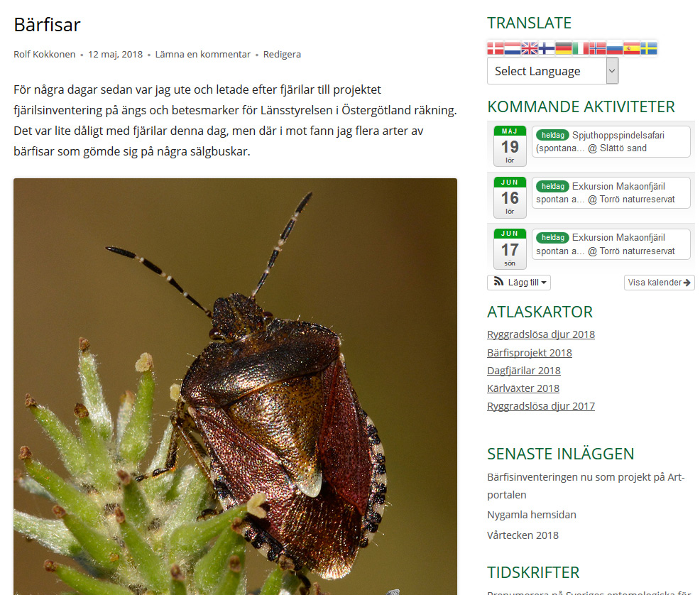Open the post Bärfisinventeringen nu som projekt
The height and width of the screenshot is (595, 700).
point(586,486)
